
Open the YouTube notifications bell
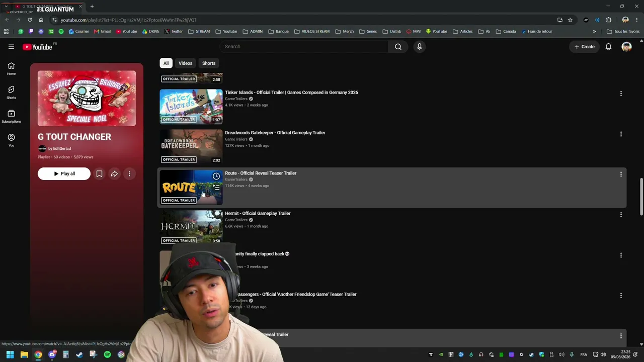pos(608,47)
